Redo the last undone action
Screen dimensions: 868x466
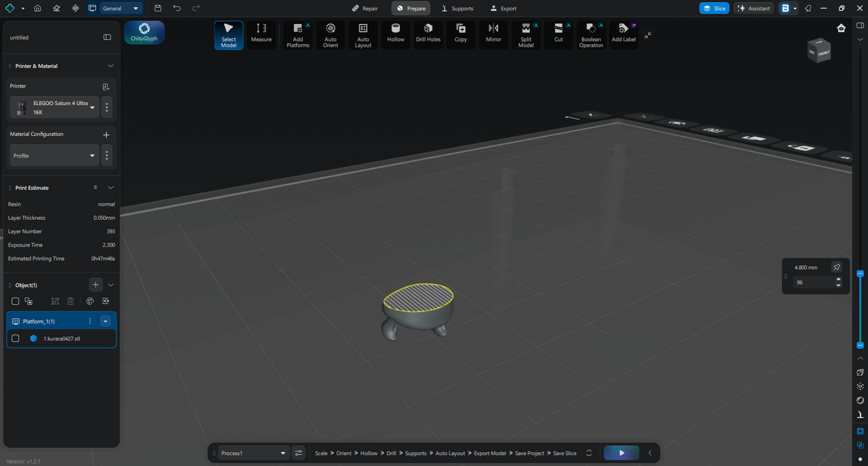coord(196,8)
